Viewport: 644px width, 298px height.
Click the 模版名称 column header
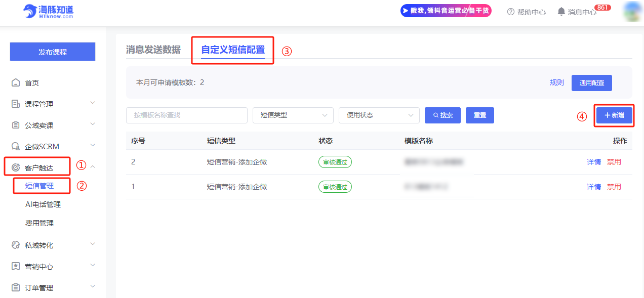point(419,141)
